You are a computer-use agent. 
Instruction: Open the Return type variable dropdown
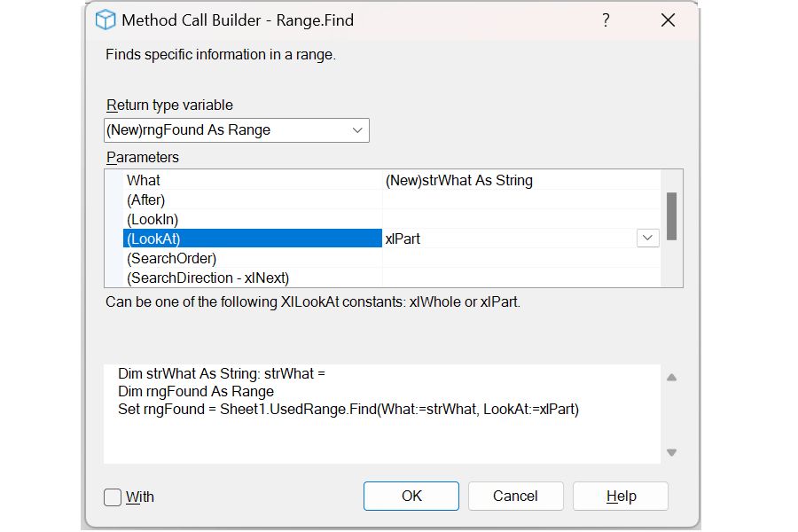357,130
